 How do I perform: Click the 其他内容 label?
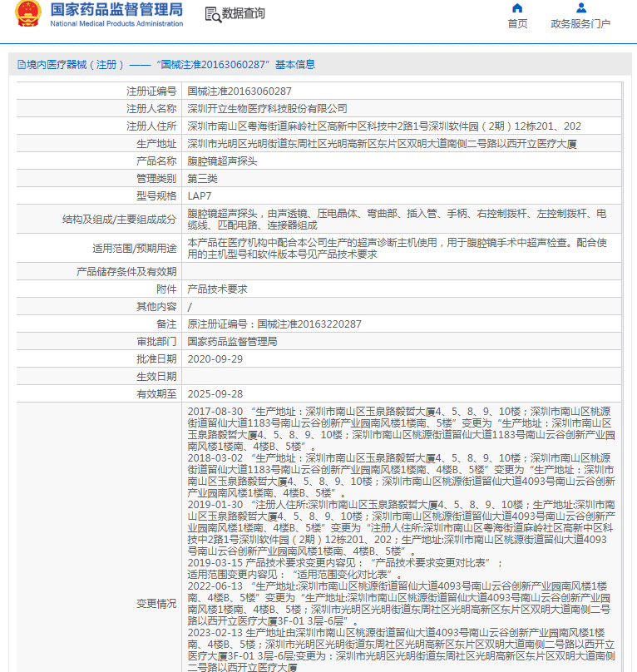(x=156, y=307)
